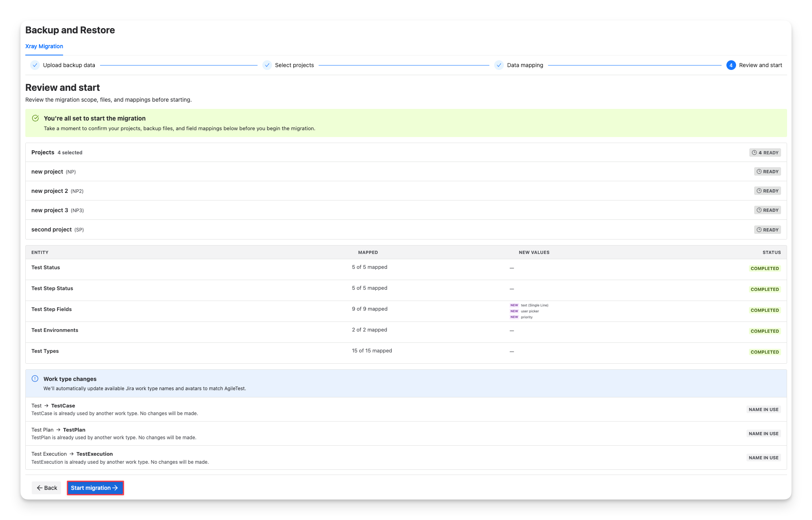Image resolution: width=812 pixels, height=520 pixels.
Task: Select the new project (NP) row
Action: (406, 172)
